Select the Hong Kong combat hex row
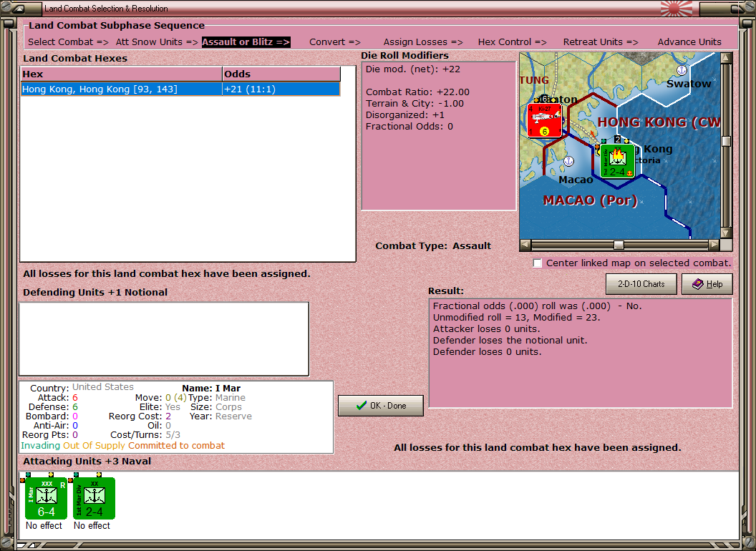Screen dimensions: 756x551 point(181,89)
